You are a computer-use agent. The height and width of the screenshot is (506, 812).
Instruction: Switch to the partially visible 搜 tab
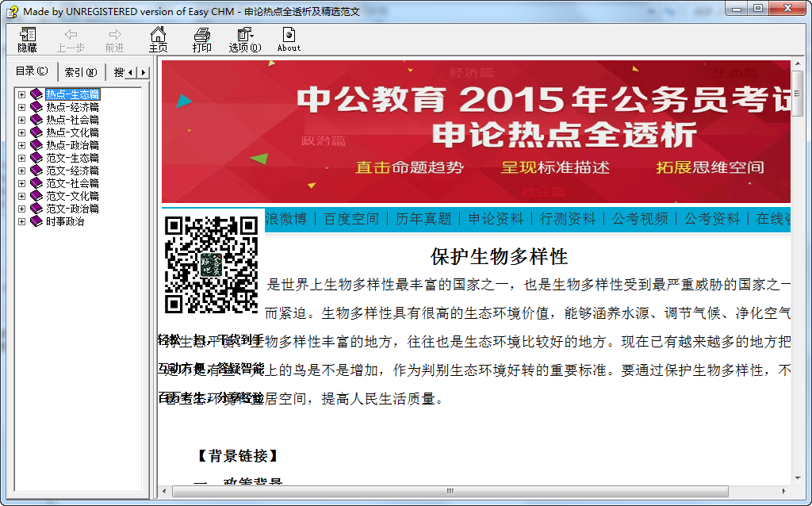(x=117, y=72)
